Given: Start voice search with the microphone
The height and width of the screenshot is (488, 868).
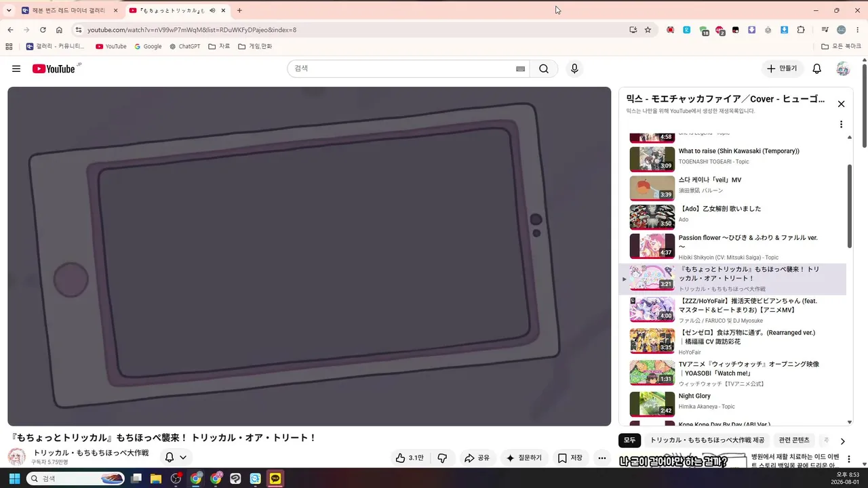Looking at the screenshot, I should [574, 68].
